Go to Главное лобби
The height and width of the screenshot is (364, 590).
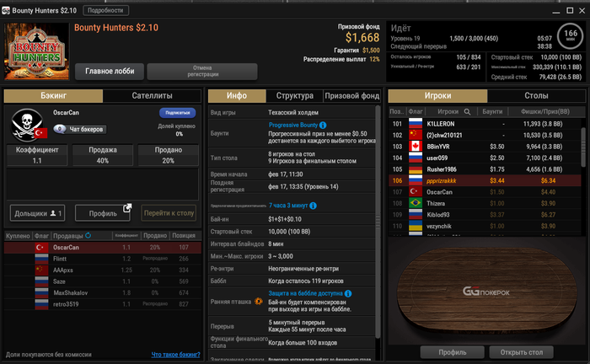[x=110, y=72]
